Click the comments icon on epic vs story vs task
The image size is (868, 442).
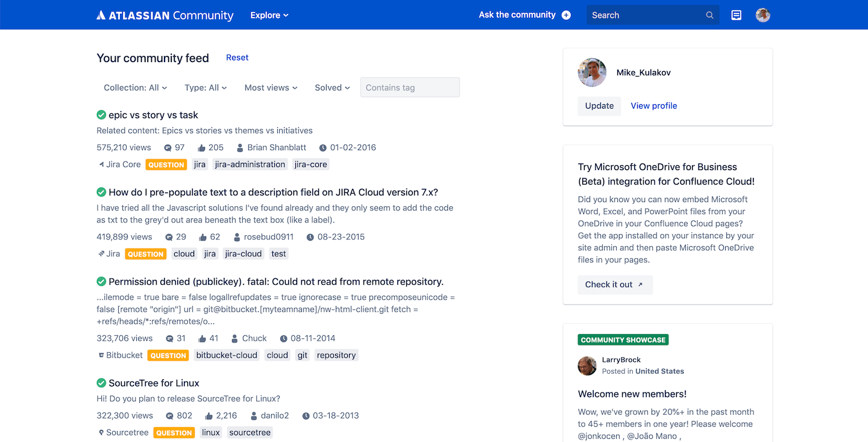166,147
